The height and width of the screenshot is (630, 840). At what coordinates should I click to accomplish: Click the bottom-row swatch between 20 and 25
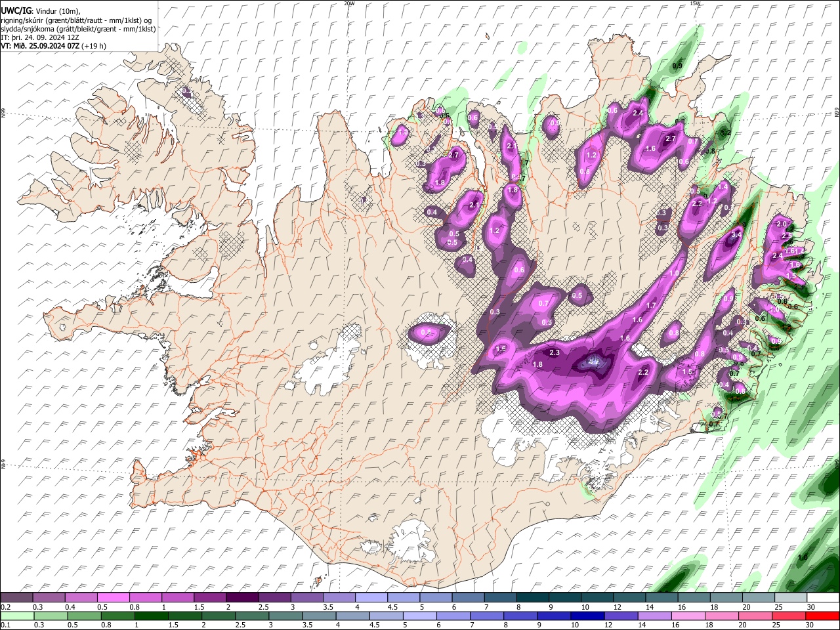coord(754,616)
